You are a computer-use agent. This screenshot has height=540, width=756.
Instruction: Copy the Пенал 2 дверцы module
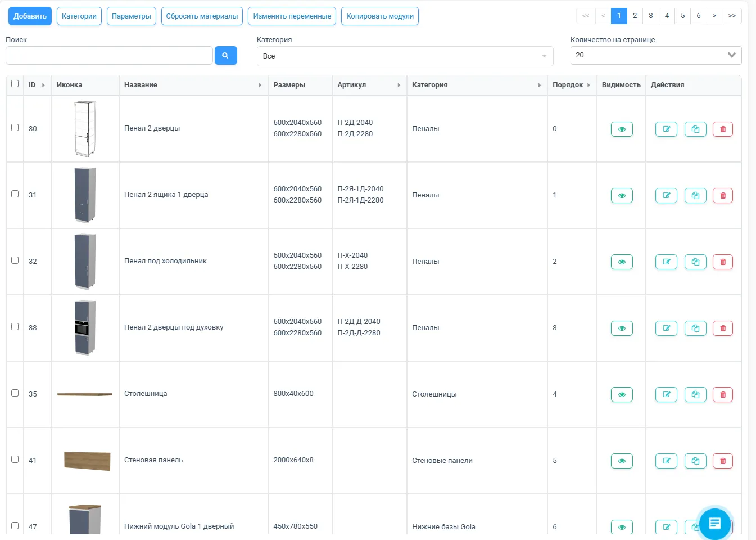pos(695,129)
